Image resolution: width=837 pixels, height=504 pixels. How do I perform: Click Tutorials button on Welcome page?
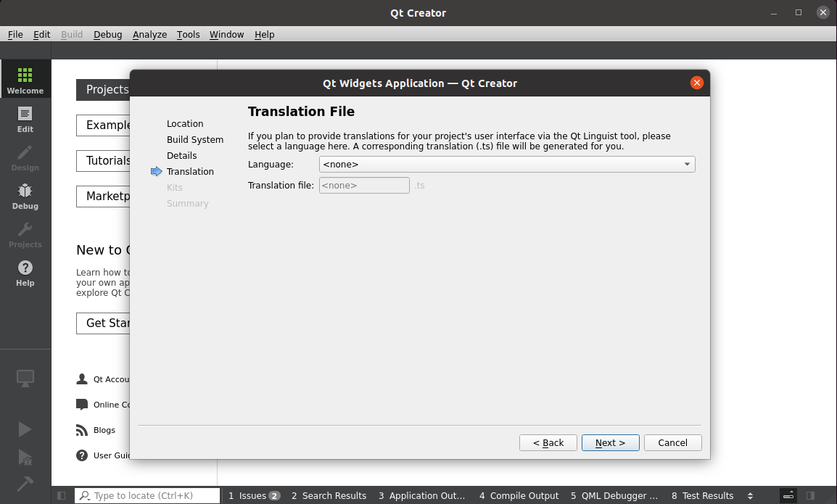103,161
